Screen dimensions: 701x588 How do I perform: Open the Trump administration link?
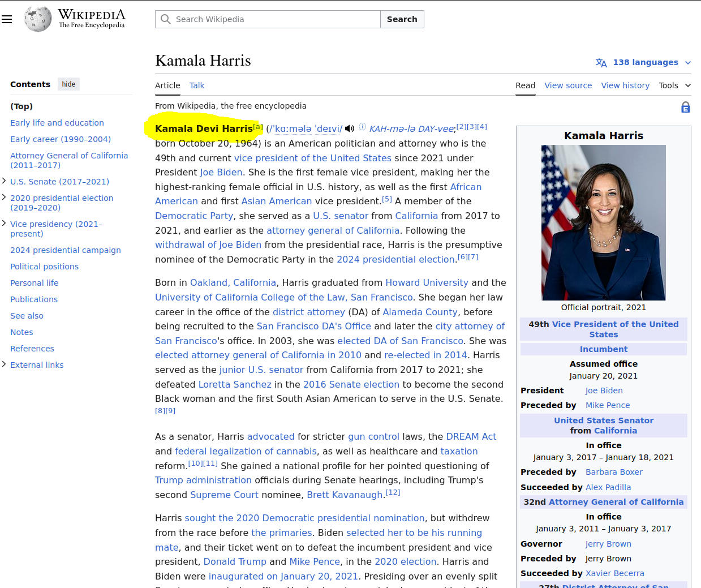203,480
